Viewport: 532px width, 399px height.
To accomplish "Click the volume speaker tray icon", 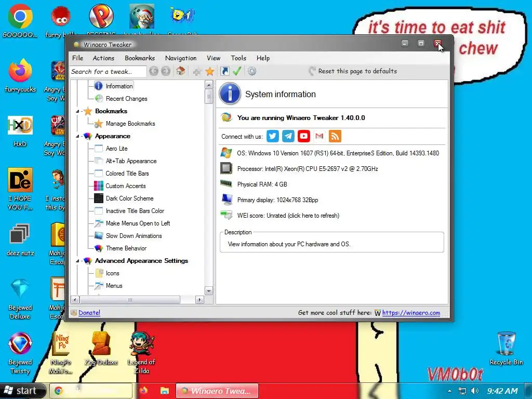I will point(475,391).
